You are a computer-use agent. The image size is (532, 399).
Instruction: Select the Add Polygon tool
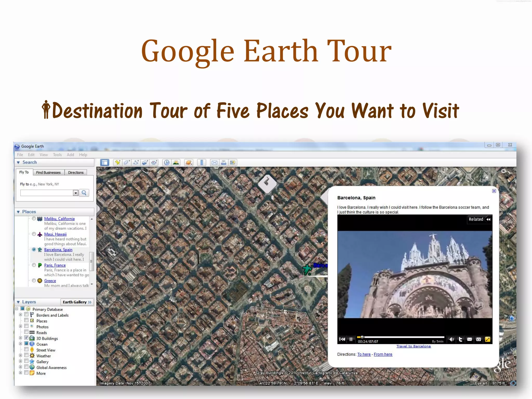coord(127,163)
